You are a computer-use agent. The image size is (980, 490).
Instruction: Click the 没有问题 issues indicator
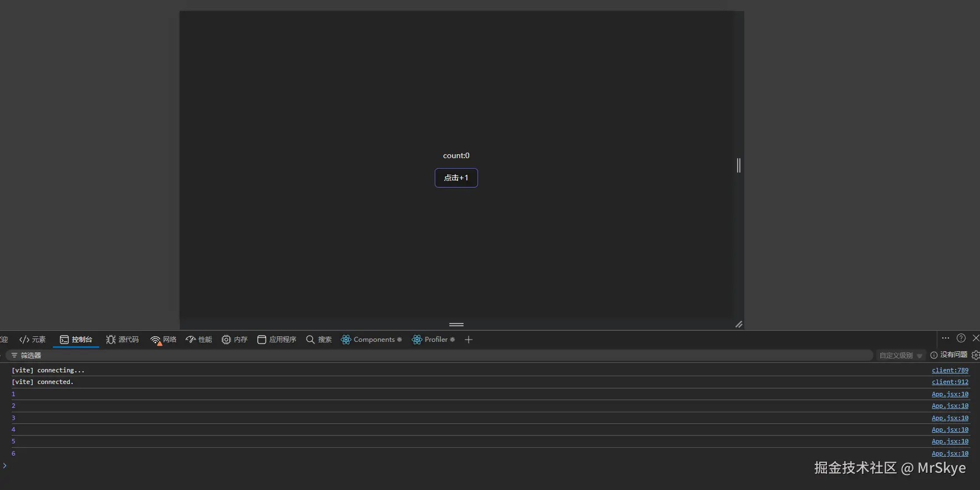(x=949, y=355)
